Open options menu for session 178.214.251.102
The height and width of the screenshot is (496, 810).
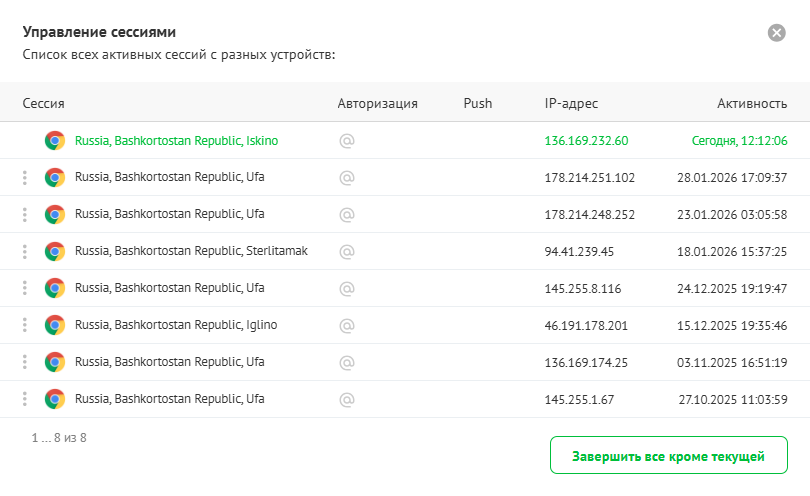click(24, 178)
